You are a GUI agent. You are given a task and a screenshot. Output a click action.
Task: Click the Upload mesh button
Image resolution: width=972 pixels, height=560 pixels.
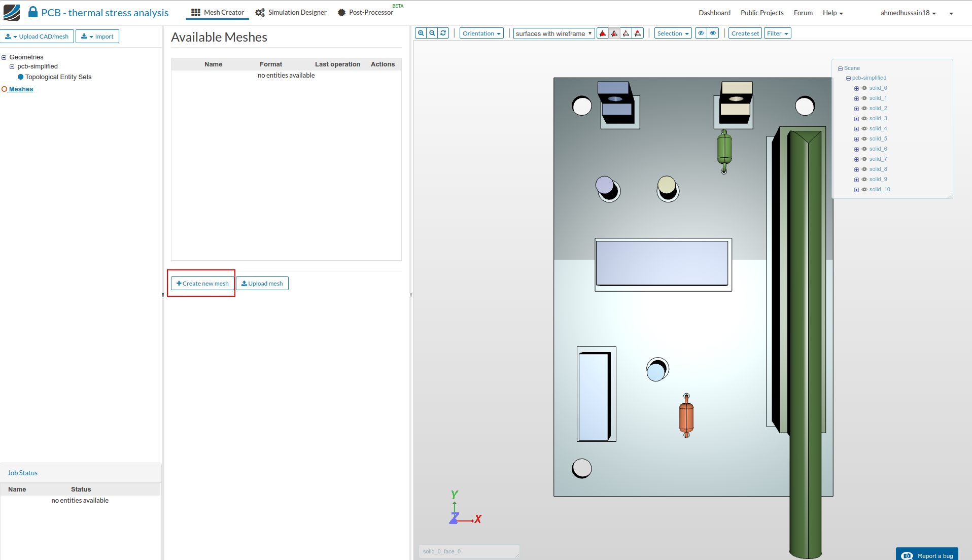point(262,284)
